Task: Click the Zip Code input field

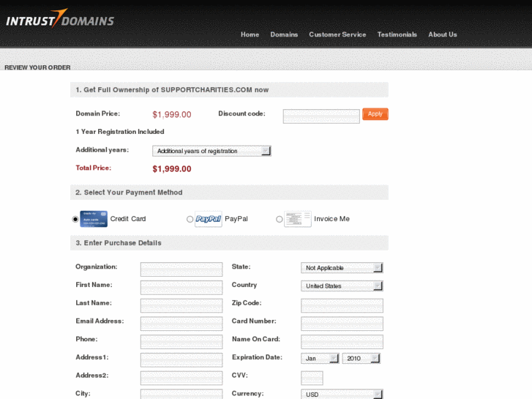Action: coord(342,305)
